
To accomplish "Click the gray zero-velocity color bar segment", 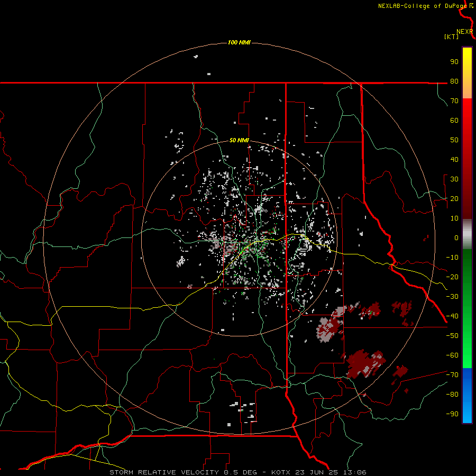I will [x=467, y=234].
